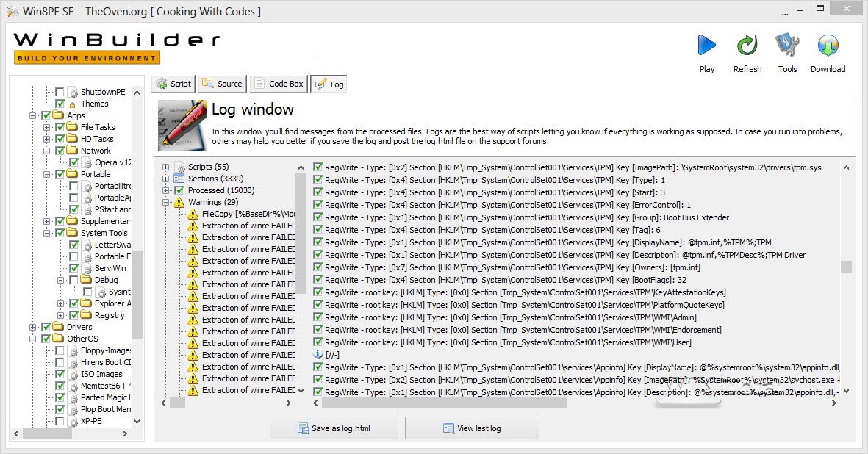
Task: Click the OtherOS folder icon
Action: [x=58, y=338]
